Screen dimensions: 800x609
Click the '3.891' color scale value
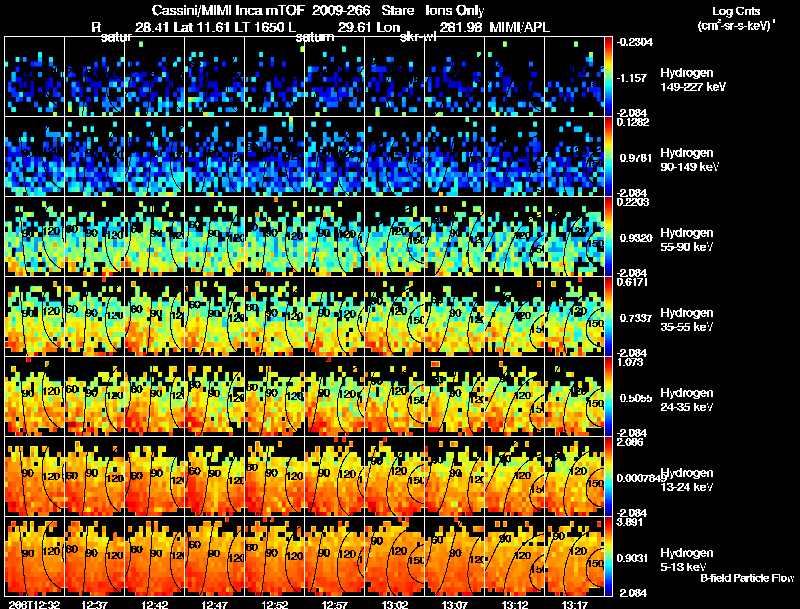pos(630,522)
